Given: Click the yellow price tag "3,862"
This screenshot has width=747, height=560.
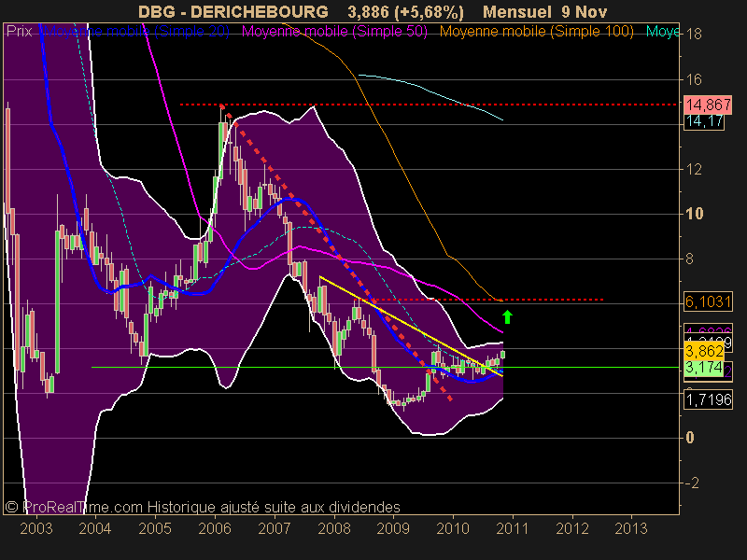Looking at the screenshot, I should coord(704,351).
